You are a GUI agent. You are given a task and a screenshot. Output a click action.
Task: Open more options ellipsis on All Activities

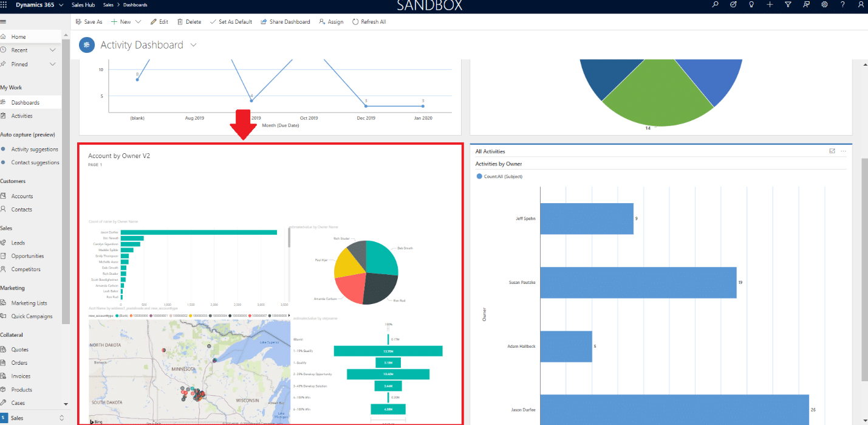[844, 151]
